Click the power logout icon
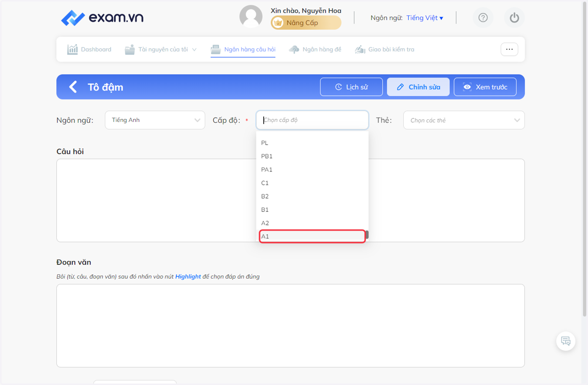Image resolution: width=588 pixels, height=385 pixels. pyautogui.click(x=514, y=18)
